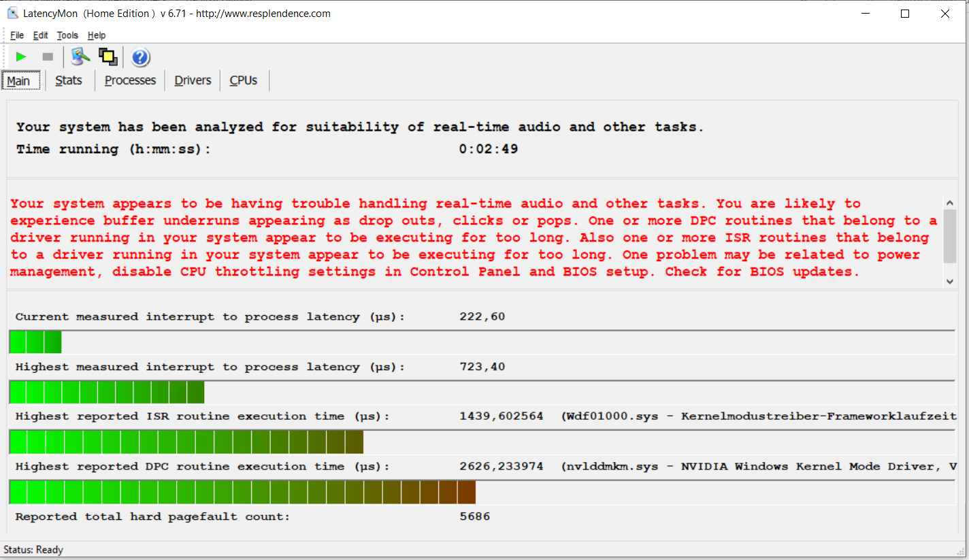969x560 pixels.
Task: Open the File menu
Action: (x=17, y=35)
